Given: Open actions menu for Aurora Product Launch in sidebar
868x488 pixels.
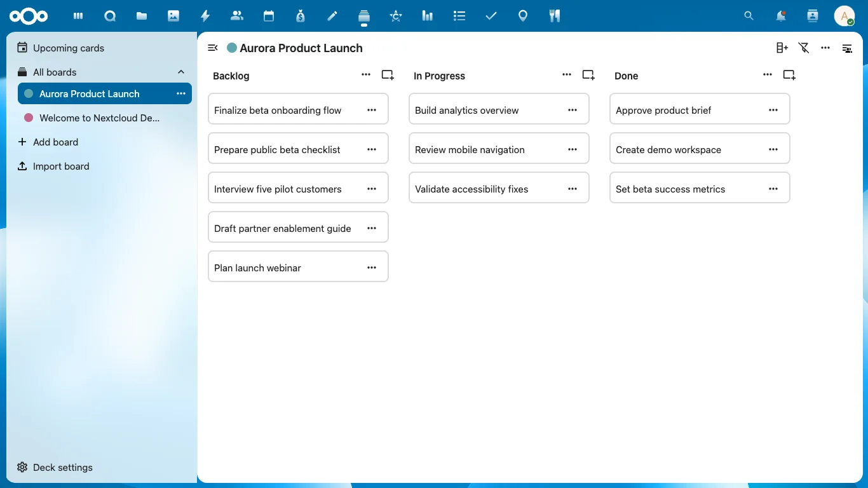Looking at the screenshot, I should click(x=181, y=93).
